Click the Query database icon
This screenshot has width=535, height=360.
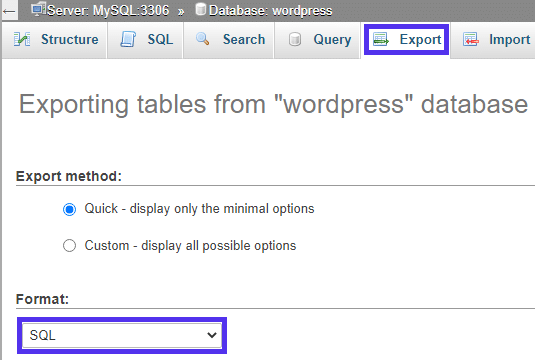click(295, 39)
